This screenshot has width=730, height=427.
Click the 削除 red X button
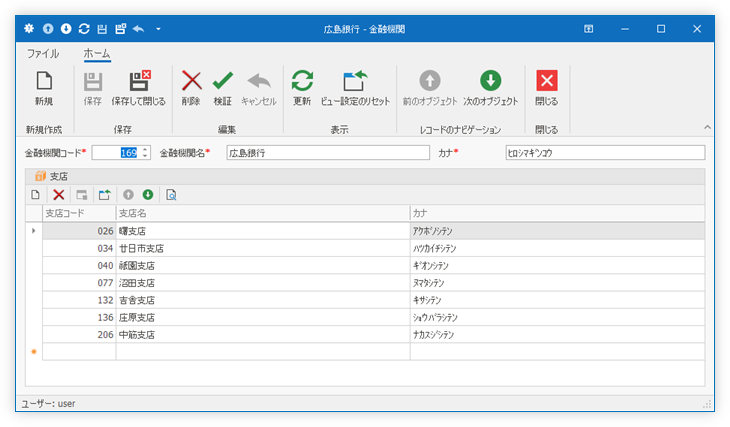(x=191, y=88)
